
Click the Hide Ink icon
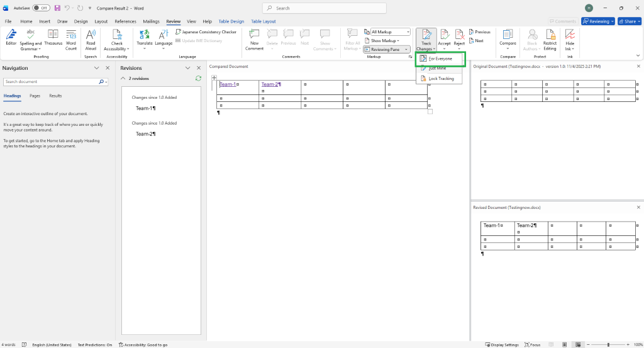click(570, 35)
